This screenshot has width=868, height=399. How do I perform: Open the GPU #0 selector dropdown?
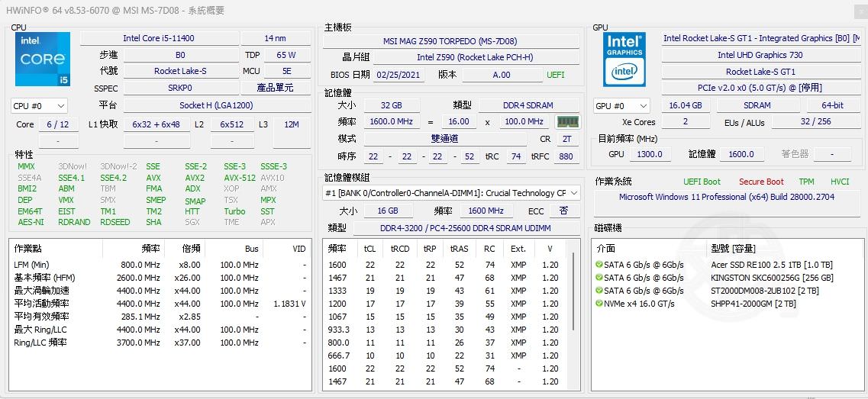pyautogui.click(x=621, y=106)
